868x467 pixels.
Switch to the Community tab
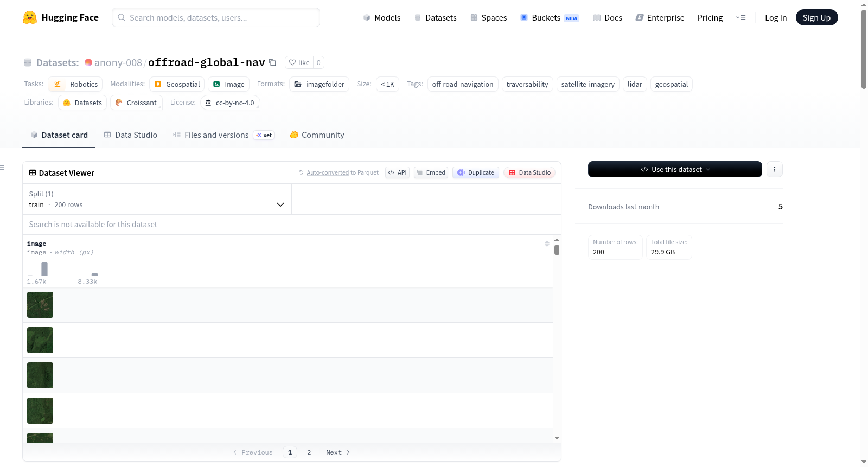point(317,135)
